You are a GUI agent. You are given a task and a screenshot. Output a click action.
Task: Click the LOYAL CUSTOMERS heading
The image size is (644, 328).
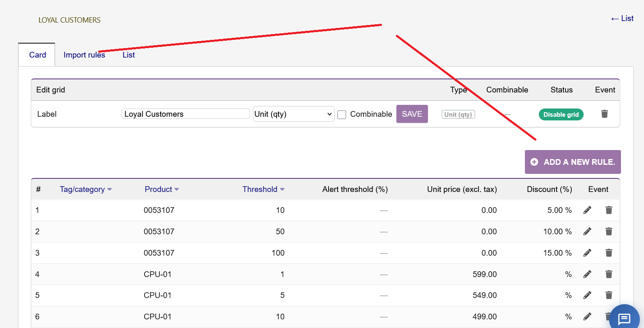tap(69, 20)
